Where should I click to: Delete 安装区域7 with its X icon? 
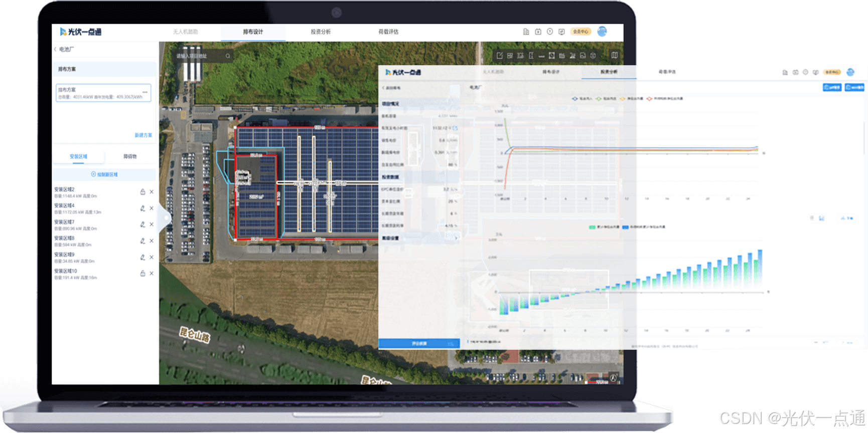pyautogui.click(x=152, y=225)
